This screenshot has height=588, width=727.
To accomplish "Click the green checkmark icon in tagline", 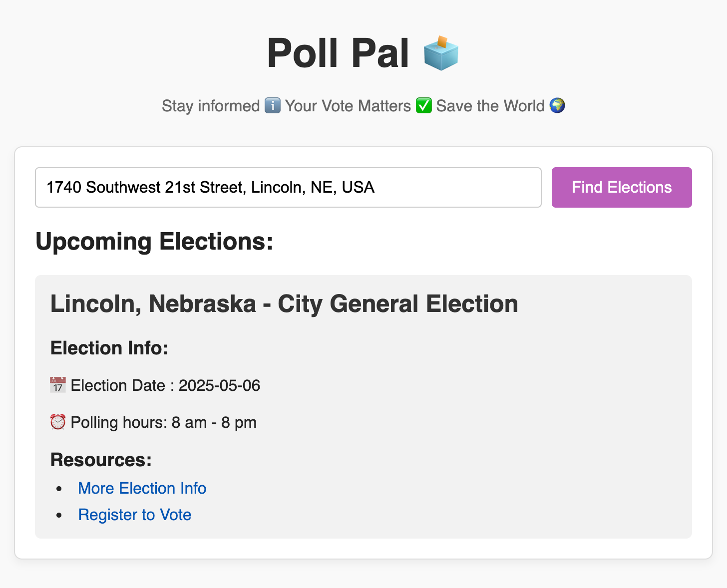I will (423, 106).
